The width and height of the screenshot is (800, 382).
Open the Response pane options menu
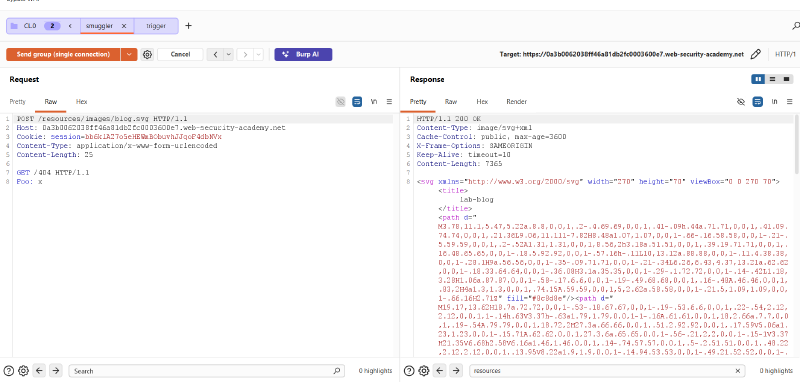point(790,101)
